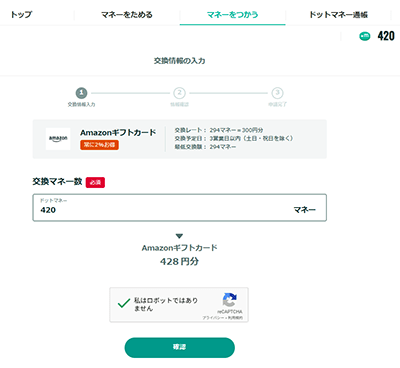Click the Amazon logo thumbnail
Image resolution: width=400 pixels, height=368 pixels.
pyautogui.click(x=58, y=139)
